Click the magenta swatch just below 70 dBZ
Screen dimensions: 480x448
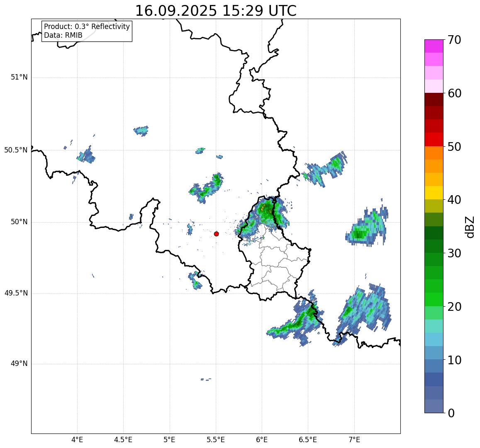434,46
